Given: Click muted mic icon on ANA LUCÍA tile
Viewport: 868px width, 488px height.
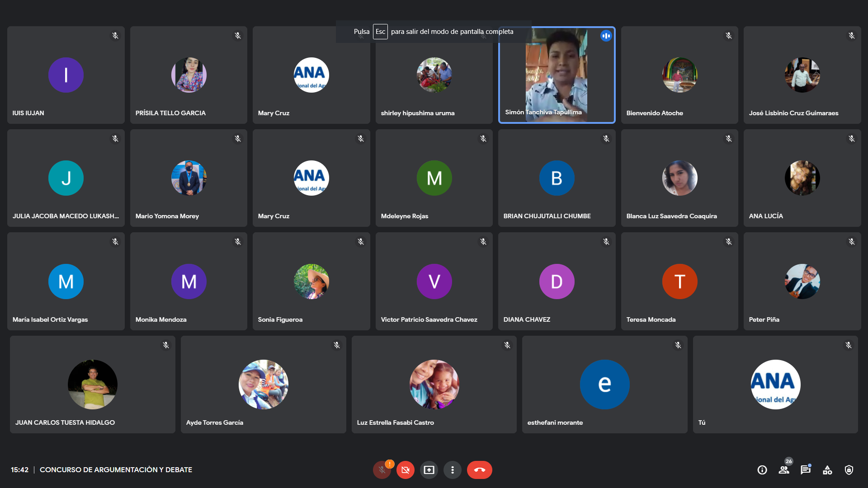Looking at the screenshot, I should pyautogui.click(x=852, y=139).
